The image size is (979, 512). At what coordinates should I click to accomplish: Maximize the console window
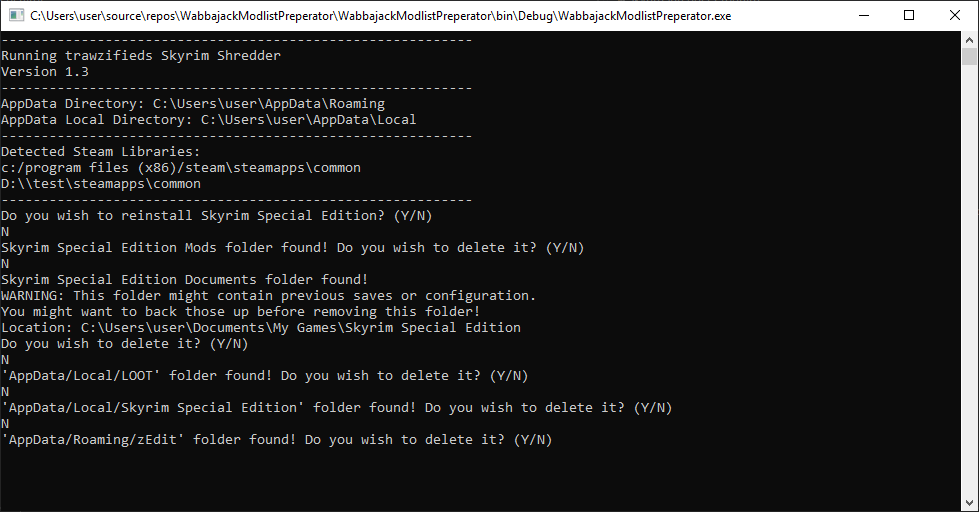pyautogui.click(x=908, y=16)
